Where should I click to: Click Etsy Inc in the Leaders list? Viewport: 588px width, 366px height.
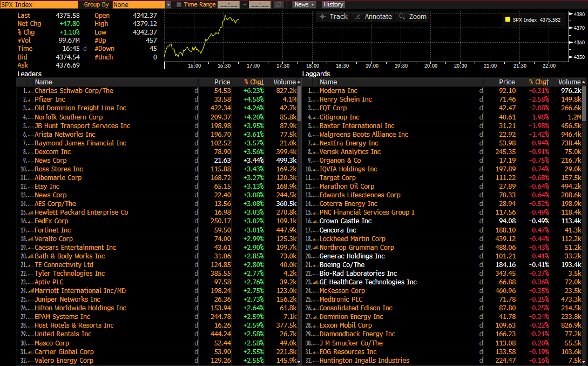[x=47, y=186]
